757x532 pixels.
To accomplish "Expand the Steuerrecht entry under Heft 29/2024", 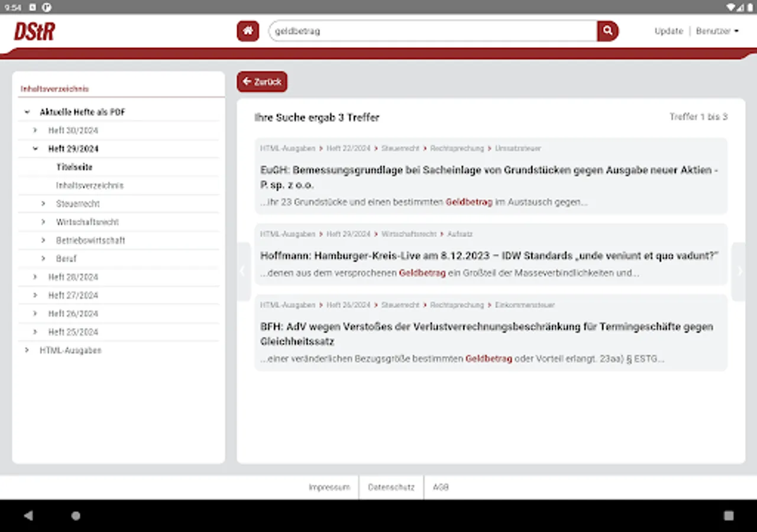I will coord(43,203).
